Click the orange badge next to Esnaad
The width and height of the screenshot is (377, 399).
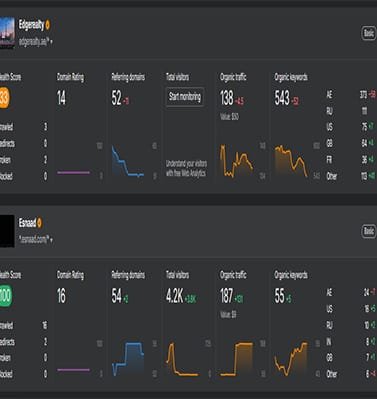(x=40, y=223)
